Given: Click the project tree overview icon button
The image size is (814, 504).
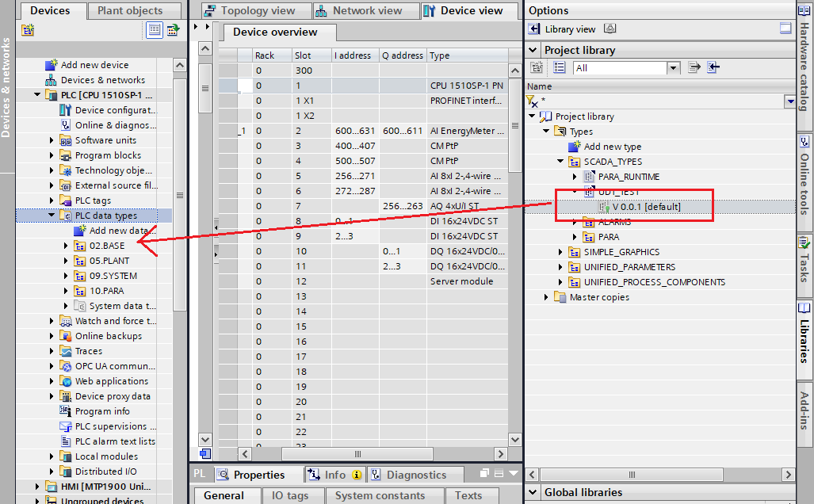Looking at the screenshot, I should click(155, 30).
